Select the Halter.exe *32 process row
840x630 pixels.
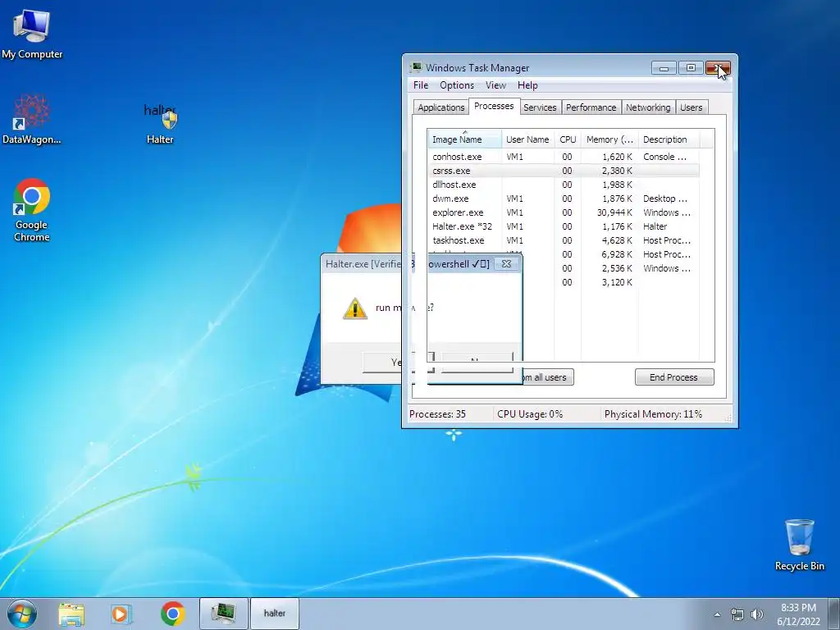pyautogui.click(x=564, y=226)
